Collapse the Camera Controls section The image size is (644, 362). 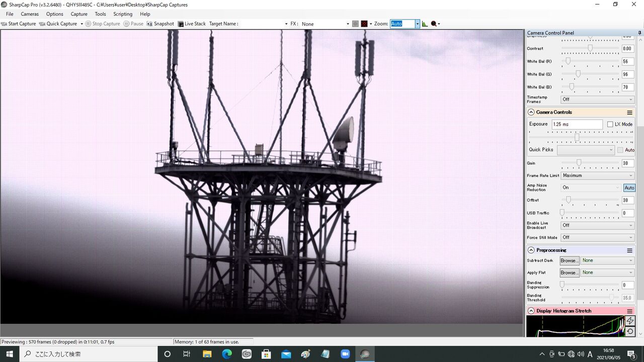pyautogui.click(x=531, y=113)
